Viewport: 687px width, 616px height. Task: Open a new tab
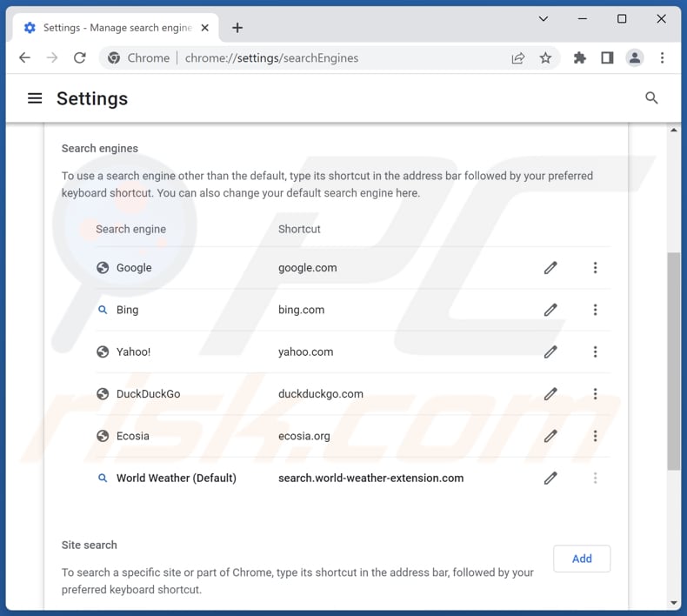point(237,28)
